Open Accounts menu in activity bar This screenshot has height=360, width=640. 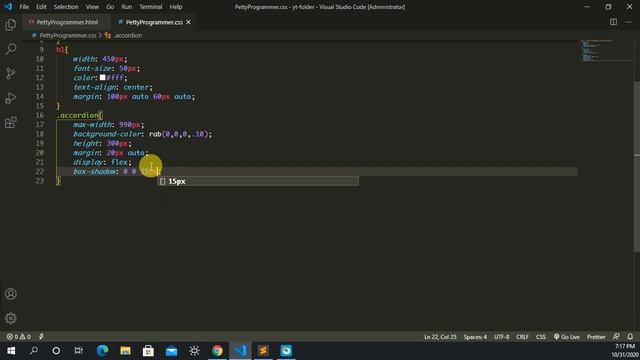coord(11,294)
